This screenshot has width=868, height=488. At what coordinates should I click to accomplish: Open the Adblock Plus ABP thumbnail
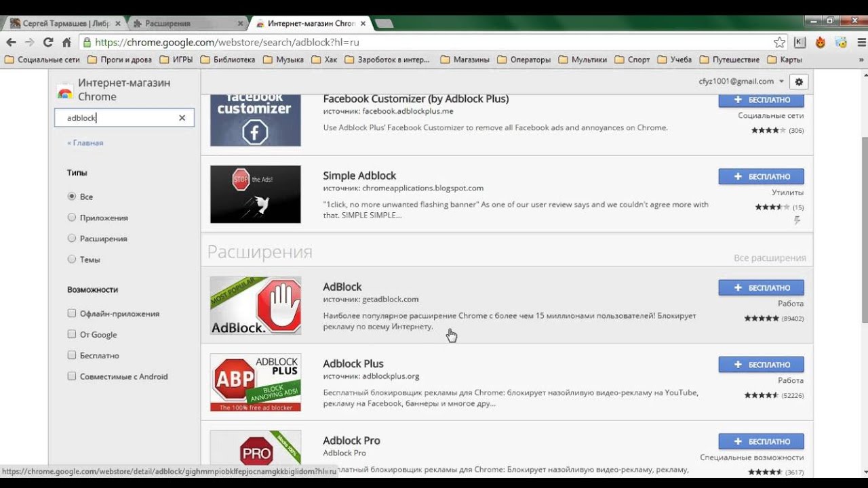[255, 382]
